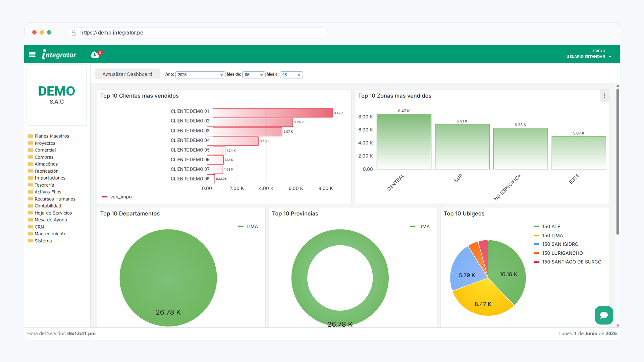This screenshot has height=362, width=644.
Task: Toggle 150 SAN ISIDRO legend entry
Action: [556, 244]
